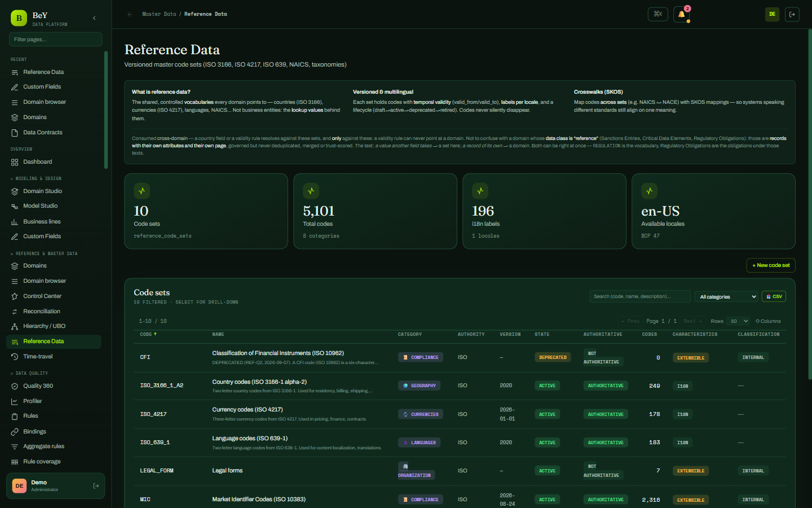Click the New code set button

pyautogui.click(x=771, y=265)
